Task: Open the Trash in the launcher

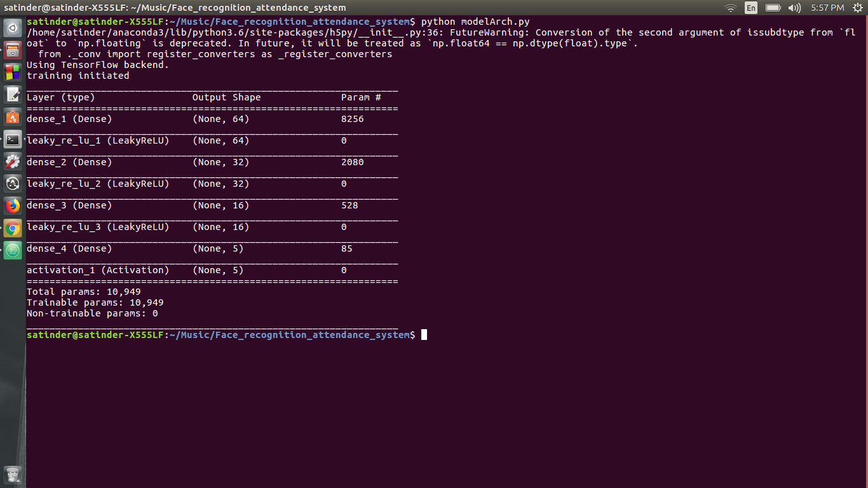Action: coord(13,474)
